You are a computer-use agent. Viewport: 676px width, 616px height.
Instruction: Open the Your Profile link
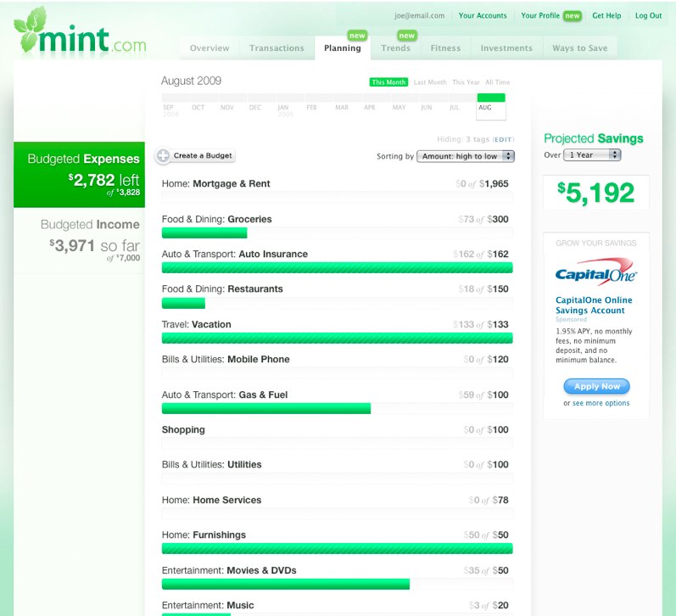pyautogui.click(x=540, y=15)
